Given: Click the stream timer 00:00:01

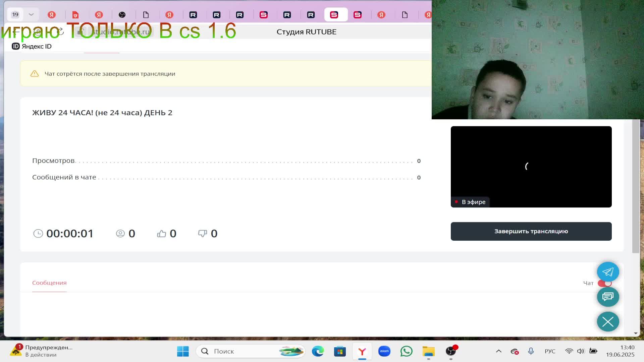Looking at the screenshot, I should pyautogui.click(x=70, y=234).
